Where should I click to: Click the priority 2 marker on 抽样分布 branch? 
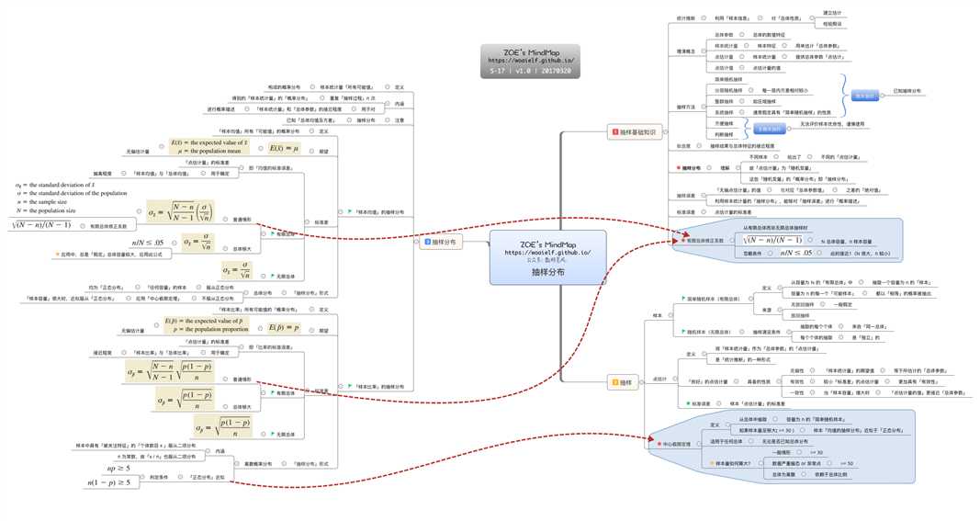coord(428,242)
